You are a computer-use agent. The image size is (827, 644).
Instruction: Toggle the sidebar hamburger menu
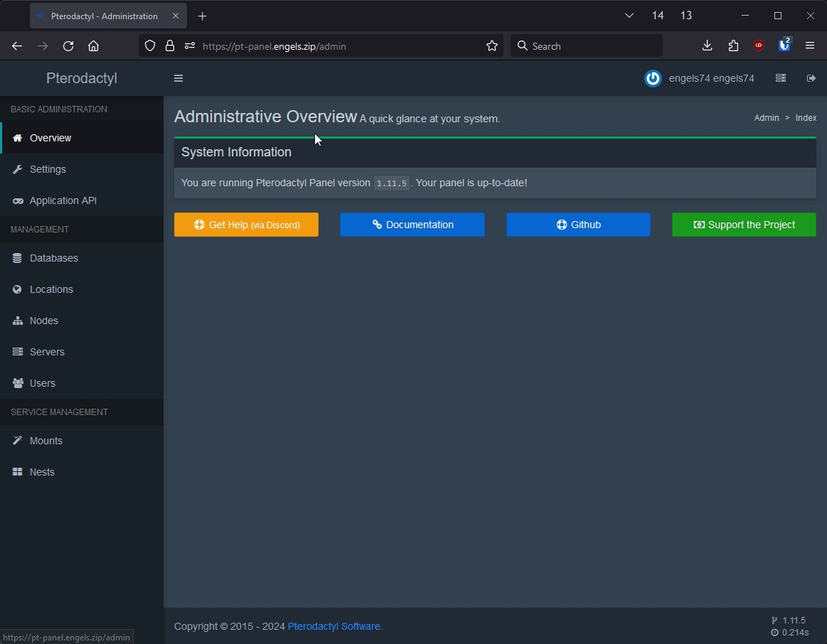tap(178, 78)
